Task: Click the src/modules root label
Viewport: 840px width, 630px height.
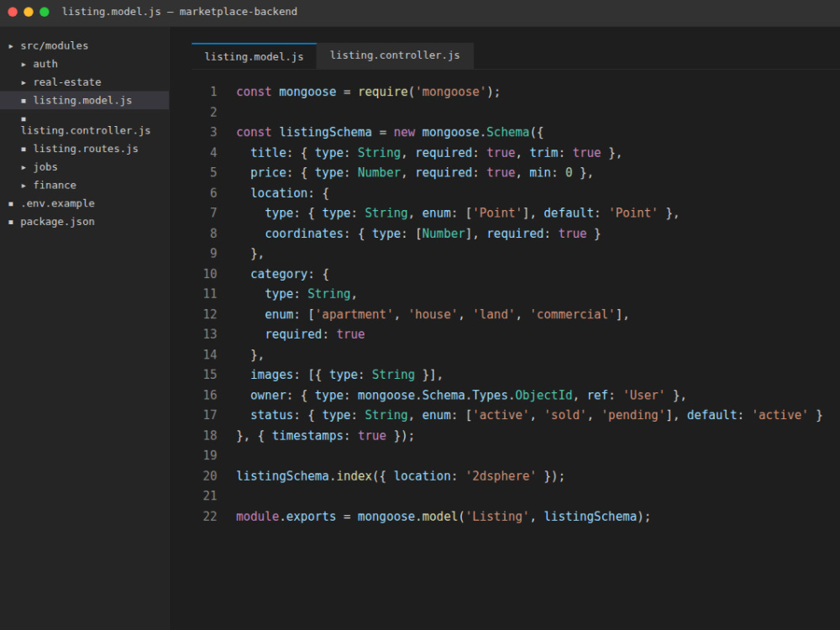Action: tap(54, 45)
